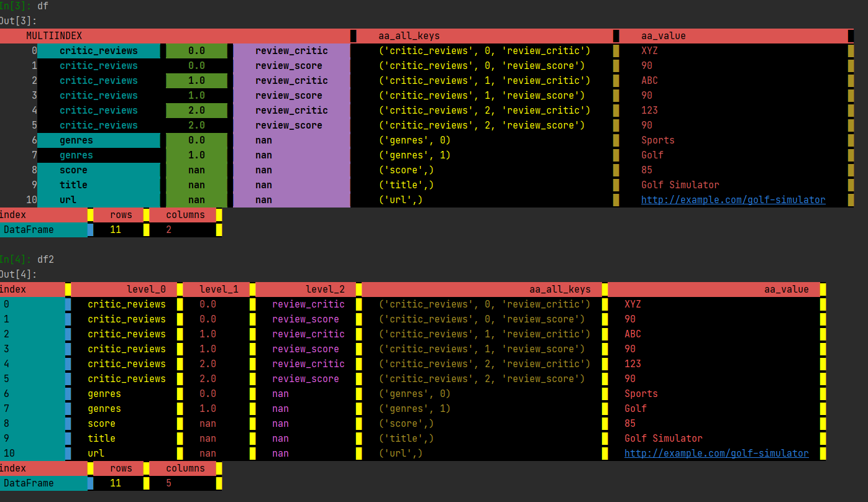
Task: Open the golf-simulator hyperlink in the df2 output
Action: (716, 453)
